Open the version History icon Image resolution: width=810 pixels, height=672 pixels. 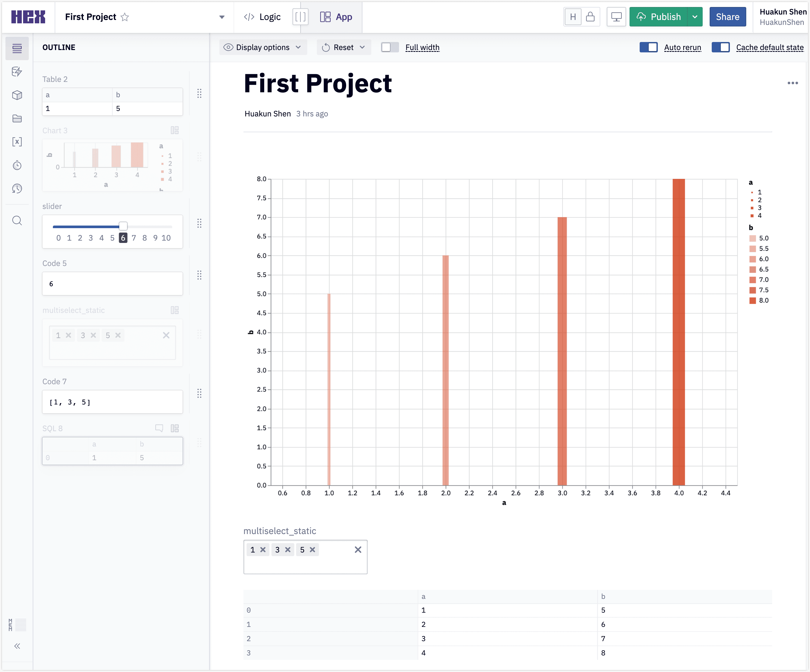[17, 189]
